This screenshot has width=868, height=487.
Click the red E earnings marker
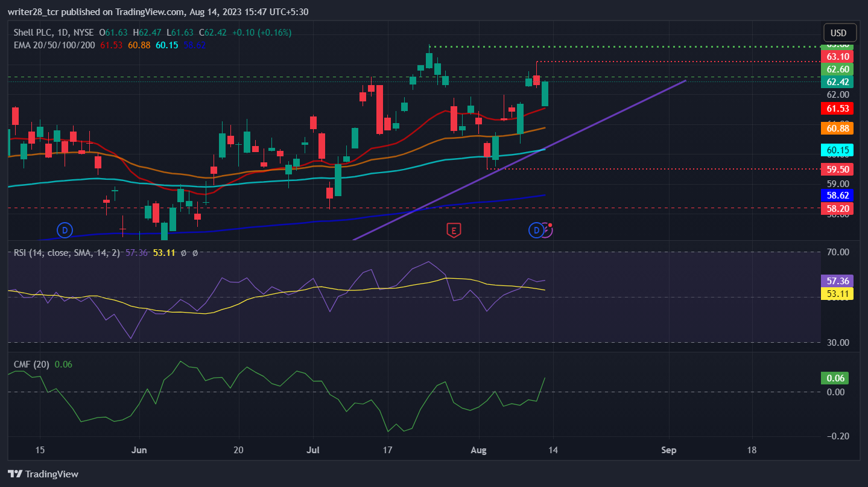(453, 229)
